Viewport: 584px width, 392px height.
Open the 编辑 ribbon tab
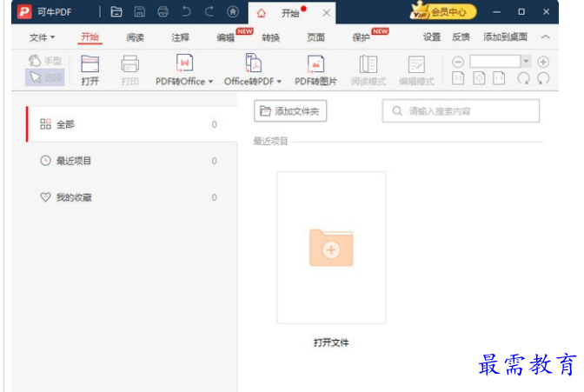click(x=226, y=37)
